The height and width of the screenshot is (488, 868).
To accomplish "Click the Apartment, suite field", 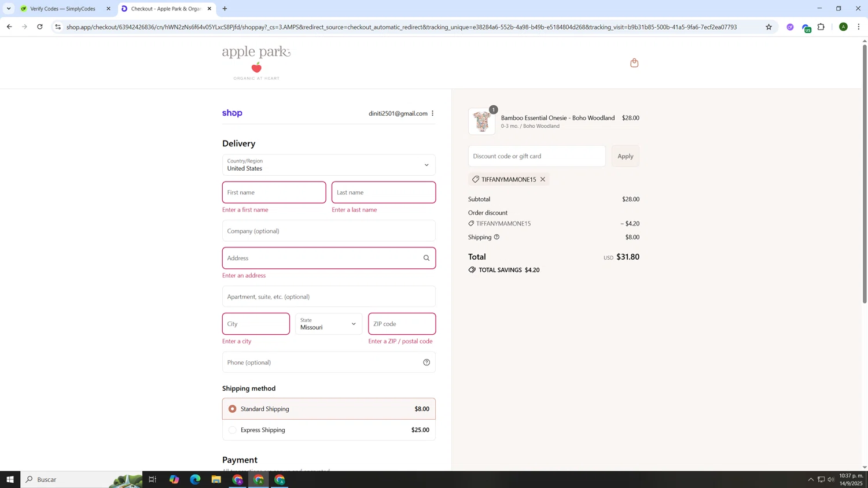I will click(x=329, y=297).
